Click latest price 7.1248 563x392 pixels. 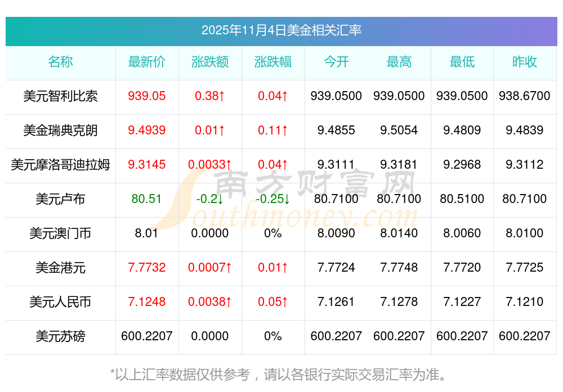147,301
